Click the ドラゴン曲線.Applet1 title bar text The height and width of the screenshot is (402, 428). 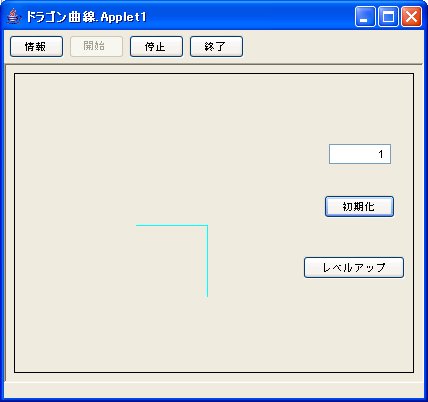click(x=86, y=17)
